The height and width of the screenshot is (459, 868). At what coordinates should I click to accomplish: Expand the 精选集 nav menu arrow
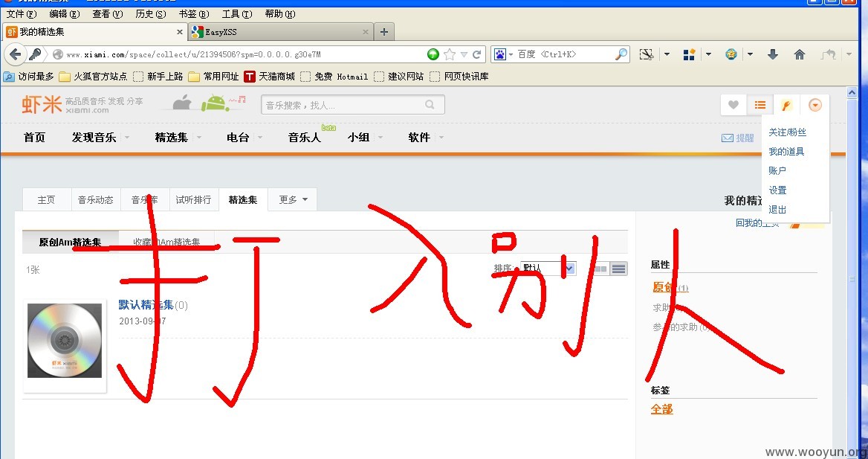[198, 138]
